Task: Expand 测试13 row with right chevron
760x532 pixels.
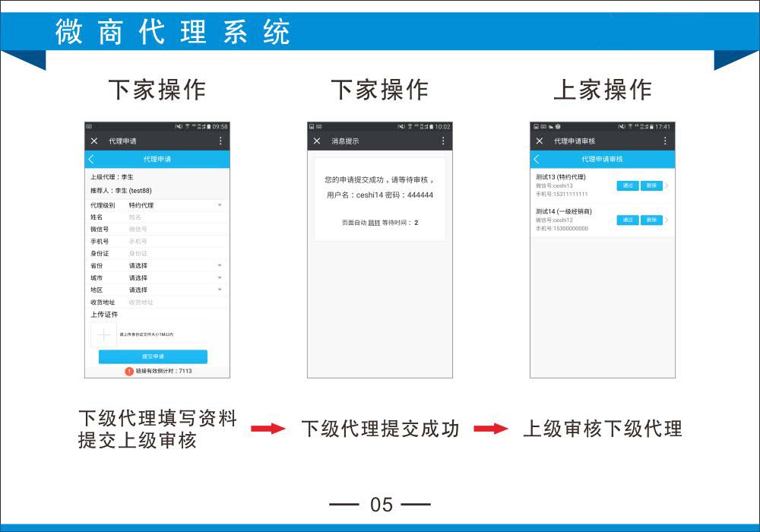Action: pos(667,185)
